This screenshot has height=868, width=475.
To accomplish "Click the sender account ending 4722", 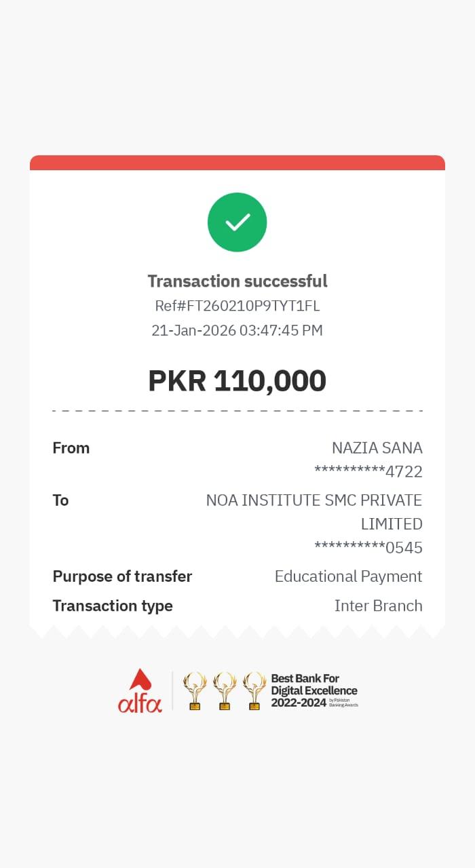I will click(368, 471).
